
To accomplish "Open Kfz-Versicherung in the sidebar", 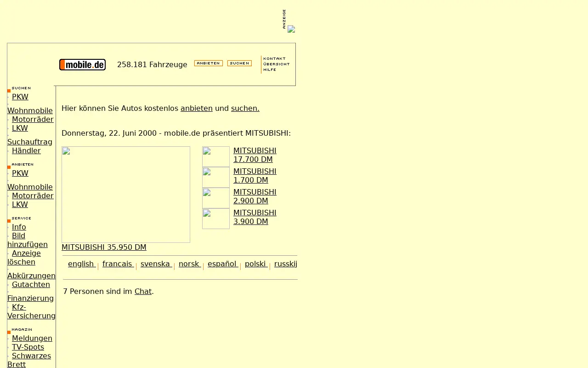I will 31,311.
